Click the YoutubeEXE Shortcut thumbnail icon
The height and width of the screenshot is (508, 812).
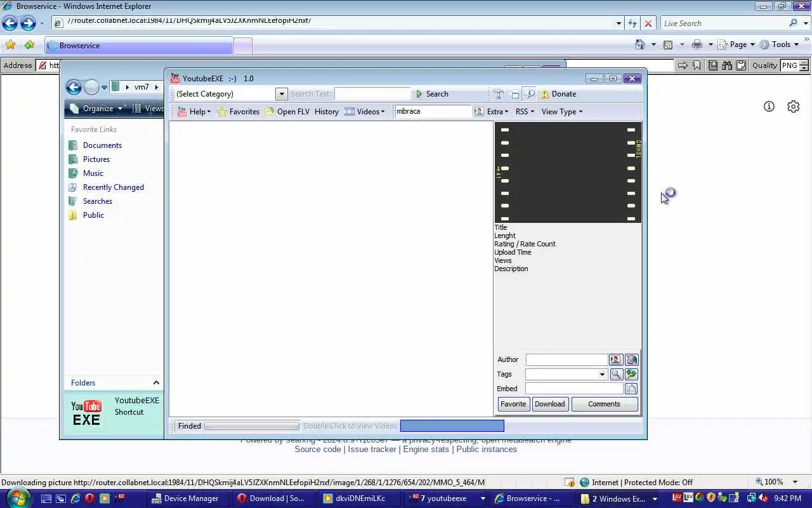coord(86,413)
